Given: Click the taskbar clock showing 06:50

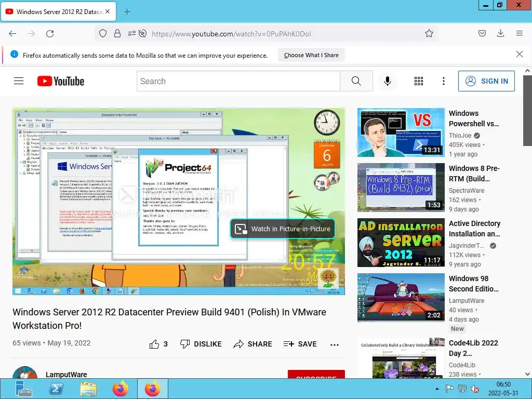Looking at the screenshot, I should coord(503,389).
